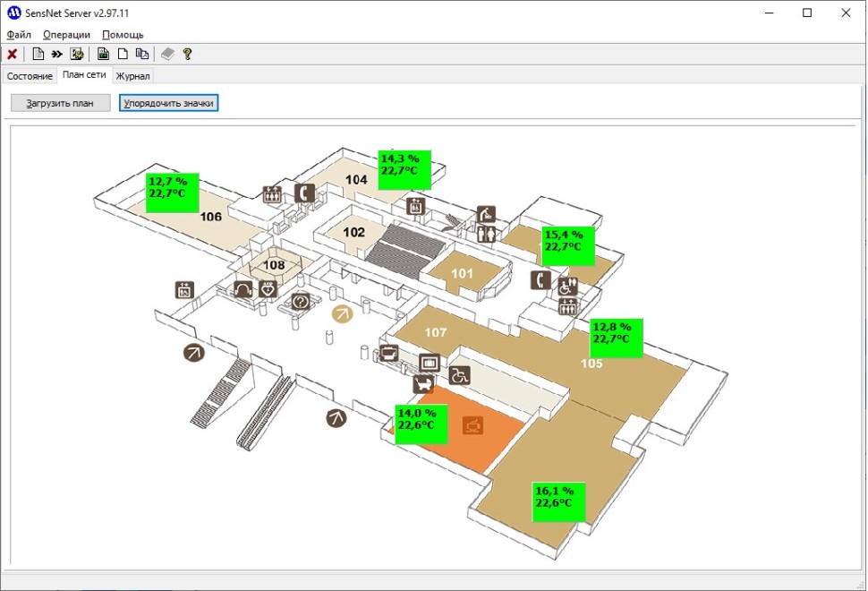This screenshot has height=591, width=868.
Task: Click the double-arrow toolbar icon
Action: [57, 54]
